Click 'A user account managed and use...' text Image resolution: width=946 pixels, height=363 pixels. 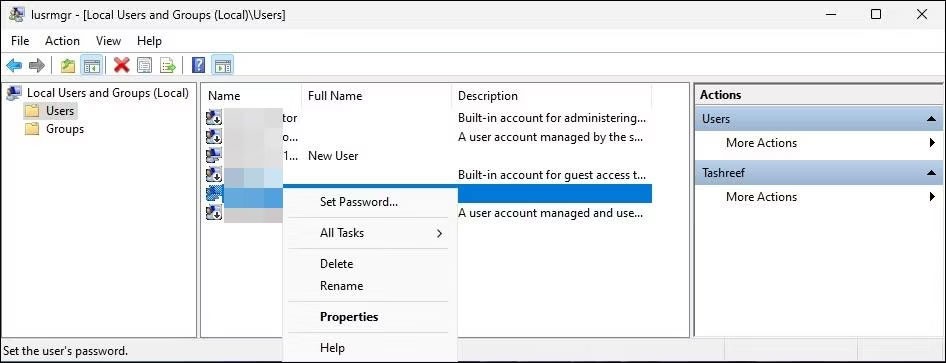(550, 213)
